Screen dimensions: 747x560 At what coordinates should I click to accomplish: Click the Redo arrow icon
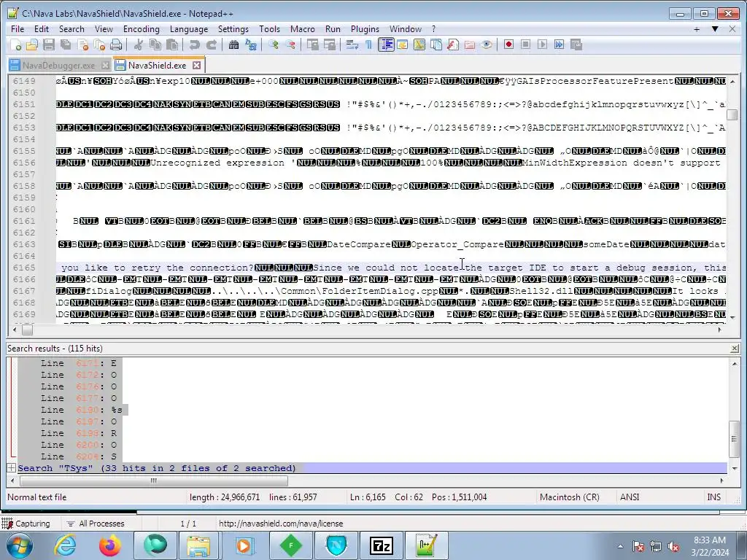(211, 44)
